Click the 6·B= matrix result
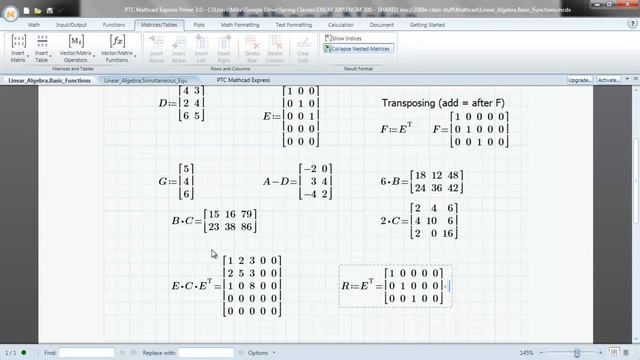This screenshot has height=360, width=640. (x=422, y=182)
